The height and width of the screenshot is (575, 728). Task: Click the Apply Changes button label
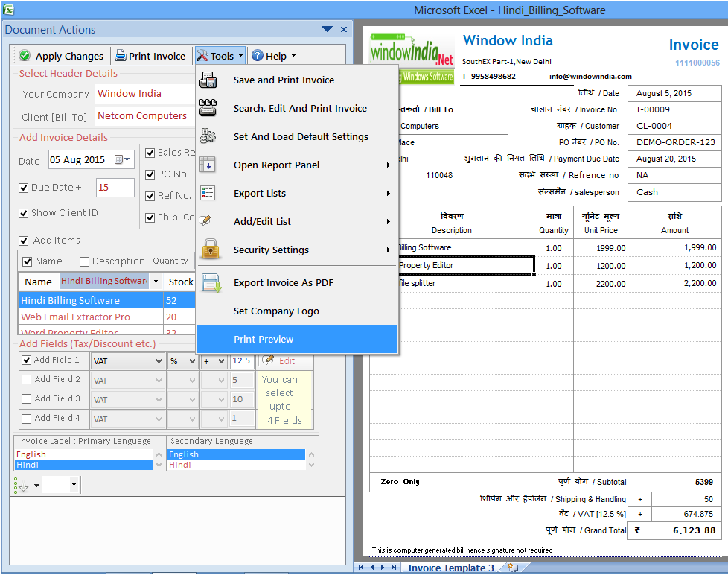(70, 56)
